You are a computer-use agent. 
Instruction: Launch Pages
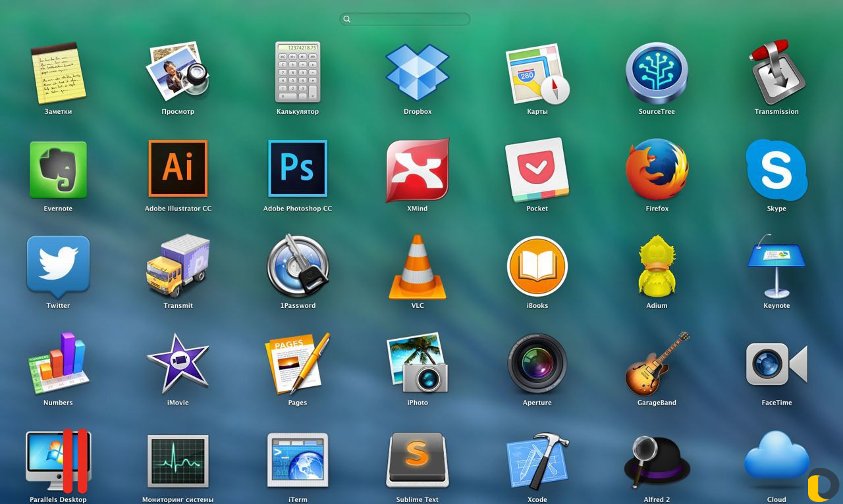tap(298, 363)
